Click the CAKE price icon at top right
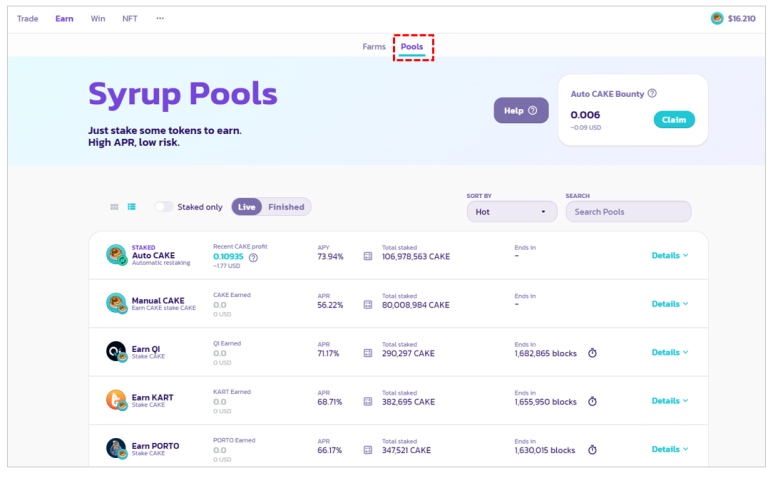Viewport: 773px width, 478px height. tap(717, 18)
